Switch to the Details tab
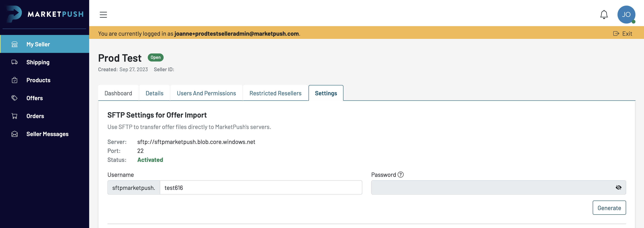This screenshot has height=228, width=644. (154, 93)
